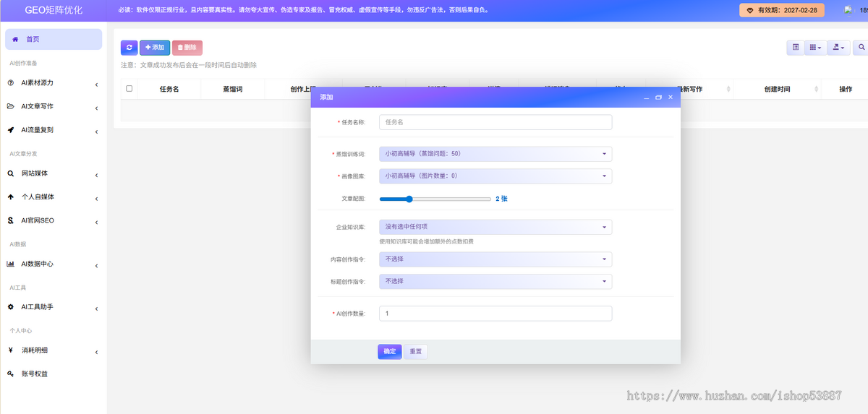Open the 企业知识库 dropdown

[x=495, y=227]
